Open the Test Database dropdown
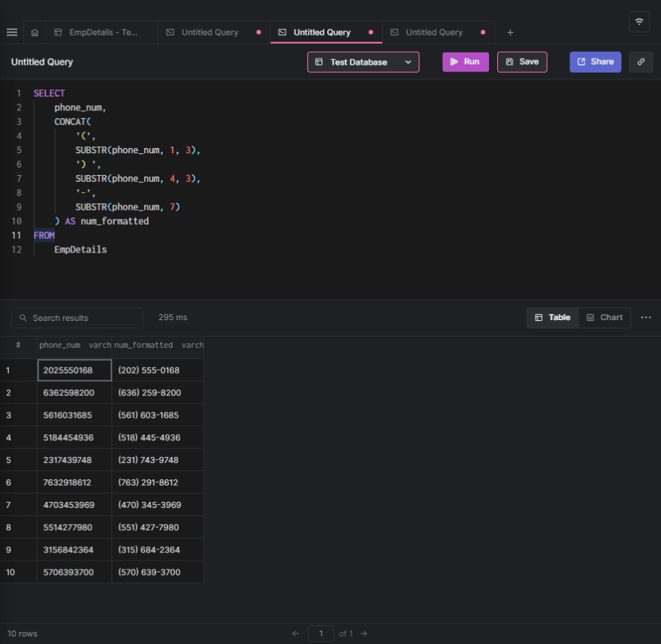The width and height of the screenshot is (661, 644). tap(363, 62)
